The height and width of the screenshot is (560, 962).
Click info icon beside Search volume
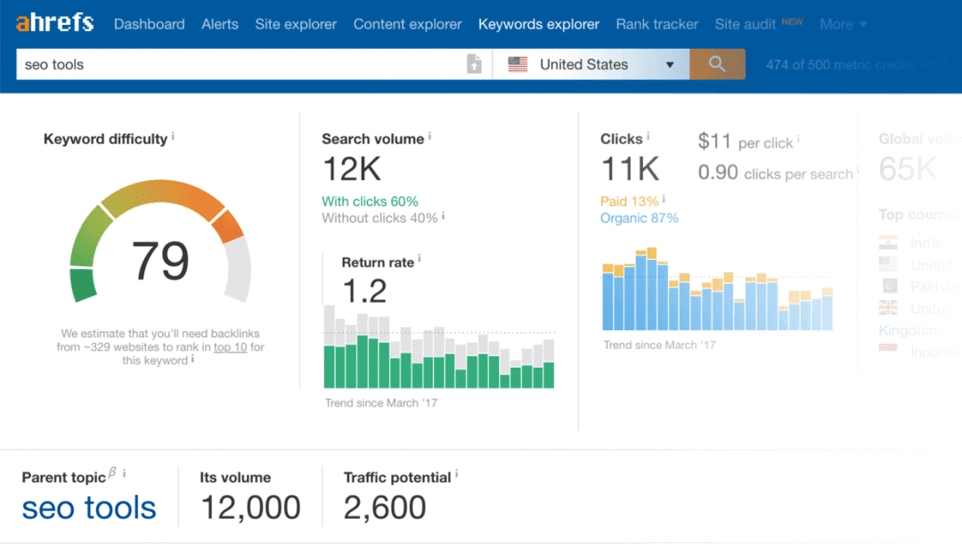click(430, 137)
